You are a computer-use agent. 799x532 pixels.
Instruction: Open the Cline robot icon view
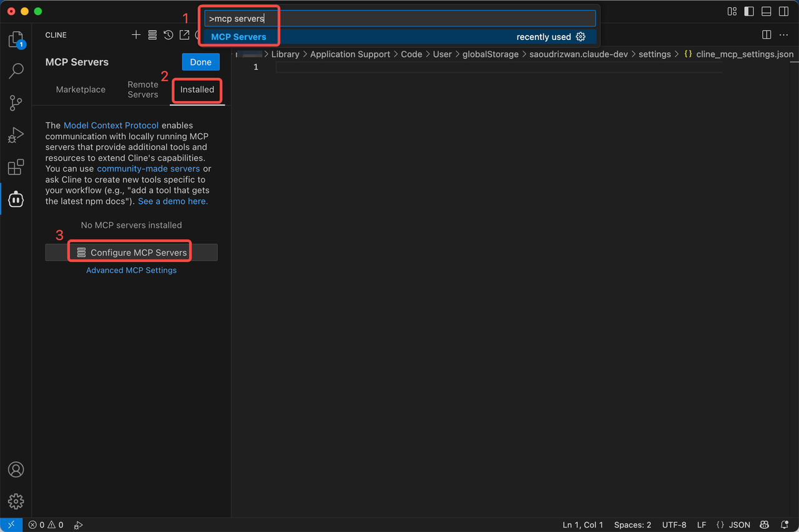(16, 199)
